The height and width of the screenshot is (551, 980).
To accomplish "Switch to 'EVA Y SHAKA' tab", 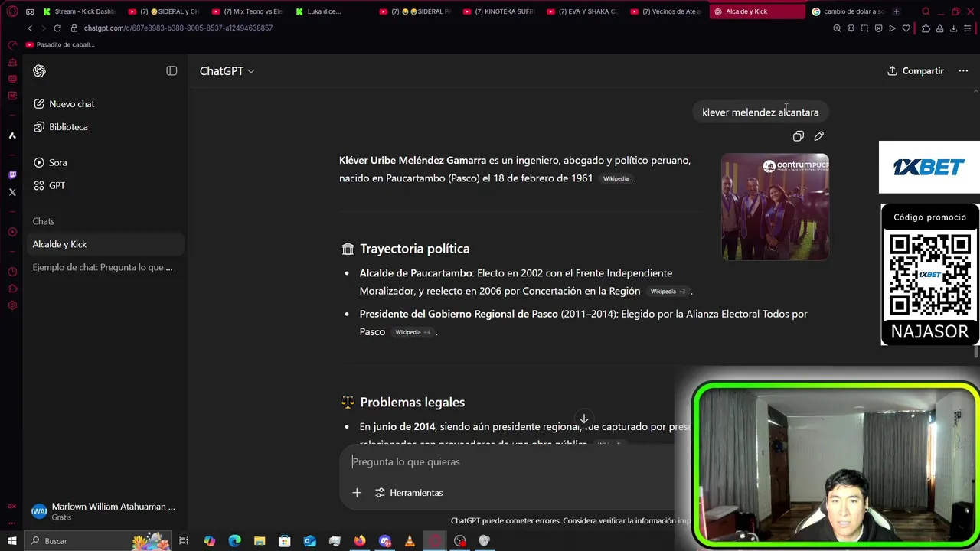I will [582, 11].
